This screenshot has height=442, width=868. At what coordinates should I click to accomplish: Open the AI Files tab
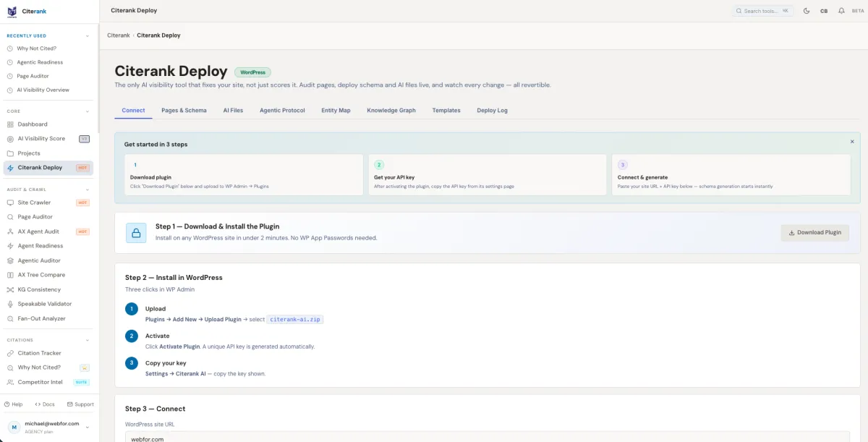233,111
